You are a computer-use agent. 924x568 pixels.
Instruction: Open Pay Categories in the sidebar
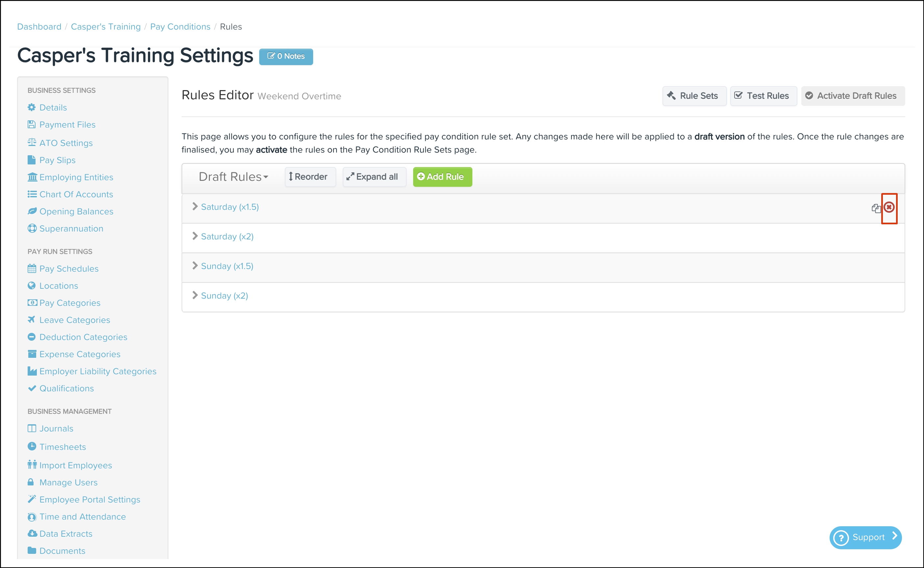(x=70, y=303)
